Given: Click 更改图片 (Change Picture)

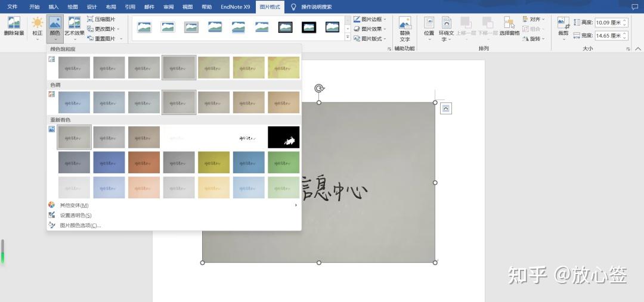Looking at the screenshot, I should [103, 29].
